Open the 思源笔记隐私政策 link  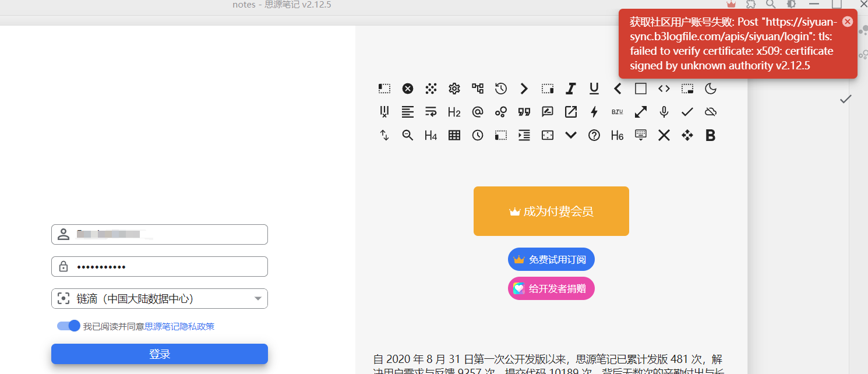179,326
